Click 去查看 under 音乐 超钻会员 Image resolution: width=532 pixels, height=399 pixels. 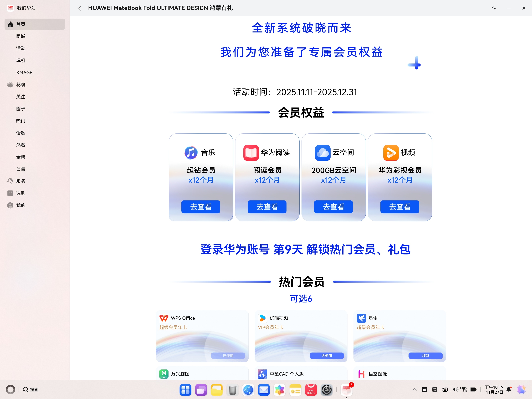click(201, 207)
